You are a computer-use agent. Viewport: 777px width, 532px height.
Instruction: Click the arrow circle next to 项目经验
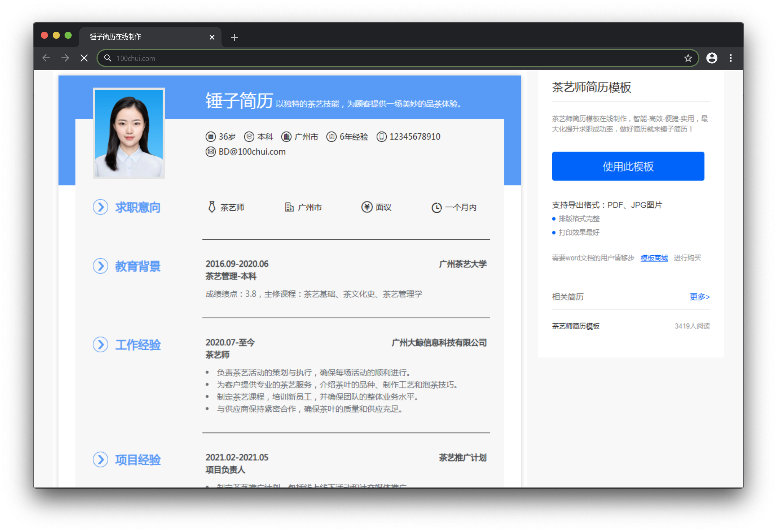[100, 460]
